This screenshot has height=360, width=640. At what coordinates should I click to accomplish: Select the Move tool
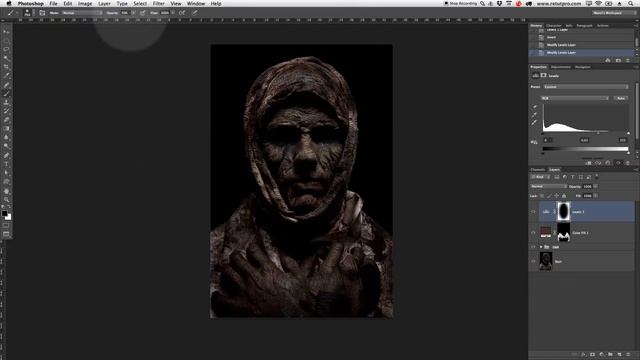click(x=6, y=31)
